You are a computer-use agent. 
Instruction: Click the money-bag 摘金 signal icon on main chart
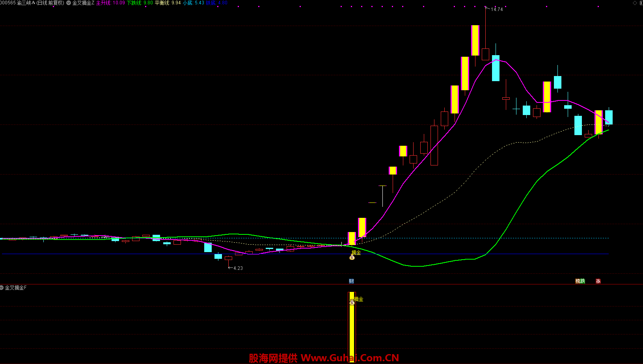[352, 258]
